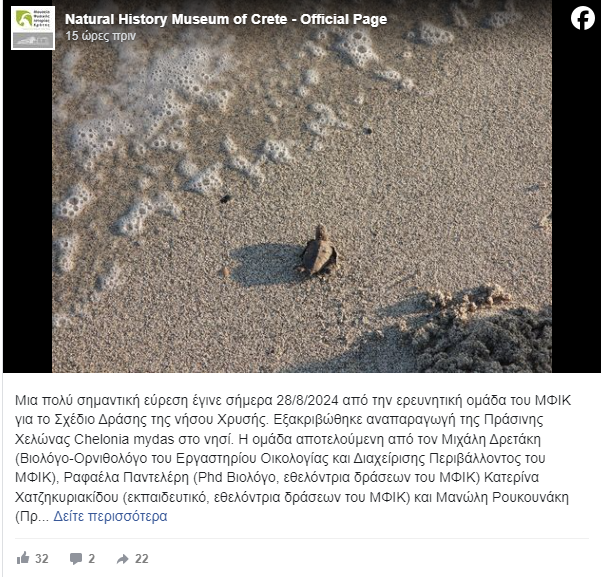Click 'Chelonia mydas' in the post text
Image resolution: width=601 pixels, height=577 pixels.
[x=124, y=439]
